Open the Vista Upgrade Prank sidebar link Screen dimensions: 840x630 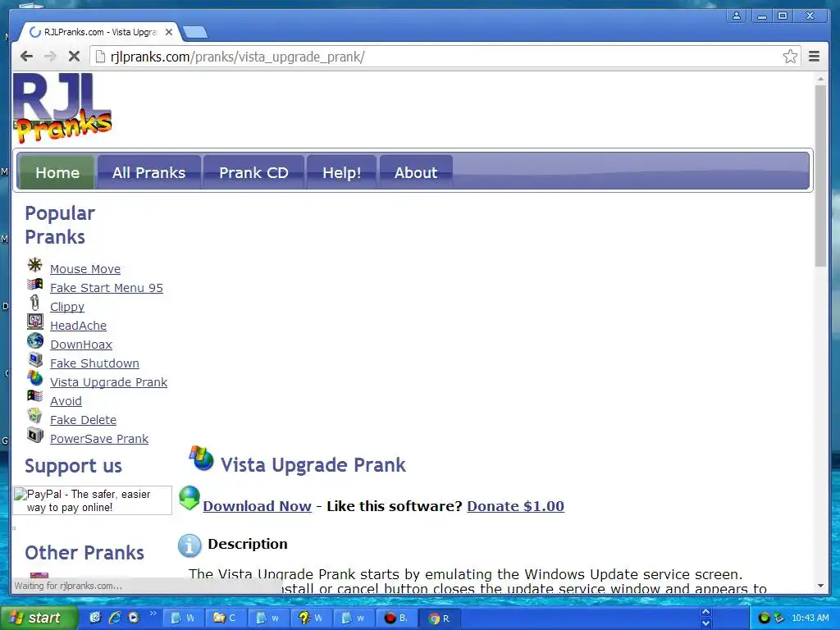[109, 382]
